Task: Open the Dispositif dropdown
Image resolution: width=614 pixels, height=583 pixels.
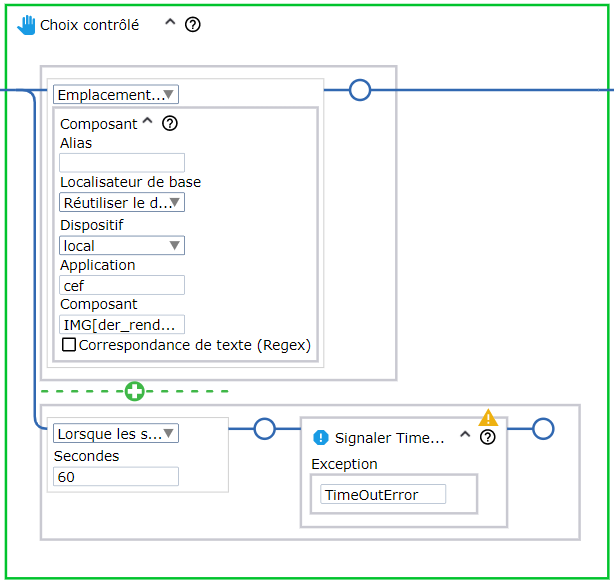Action: tap(122, 245)
